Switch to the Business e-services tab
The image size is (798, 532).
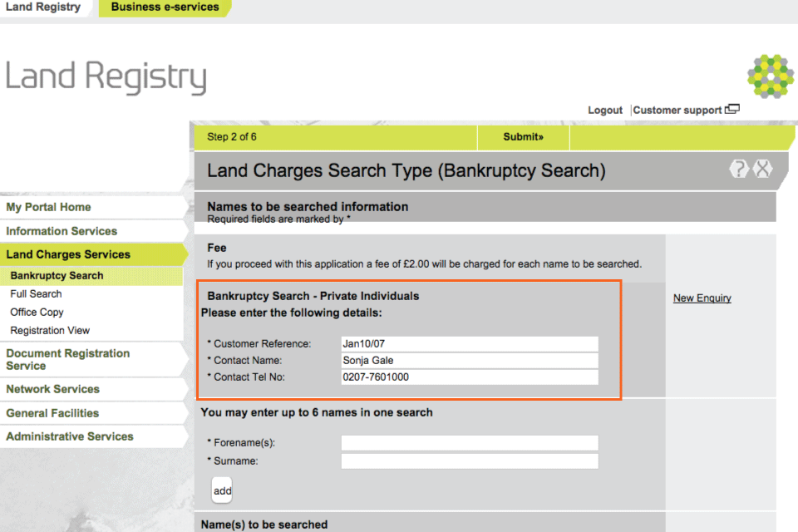pos(163,7)
